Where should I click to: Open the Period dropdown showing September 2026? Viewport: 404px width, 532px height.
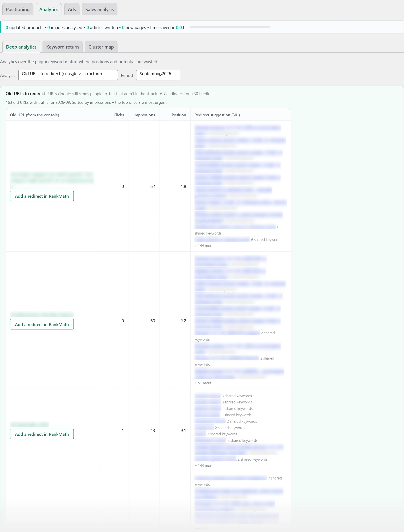[x=158, y=75]
